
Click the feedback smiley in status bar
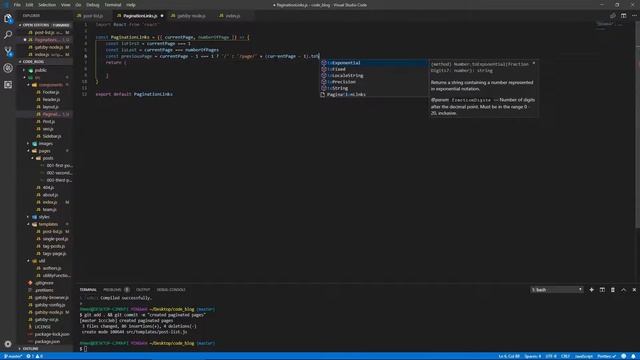point(623,356)
